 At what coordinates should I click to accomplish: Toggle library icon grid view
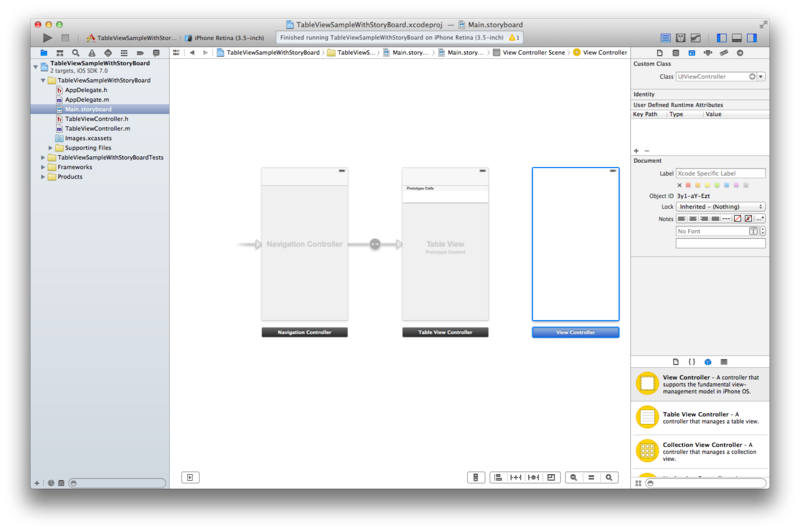tap(638, 483)
